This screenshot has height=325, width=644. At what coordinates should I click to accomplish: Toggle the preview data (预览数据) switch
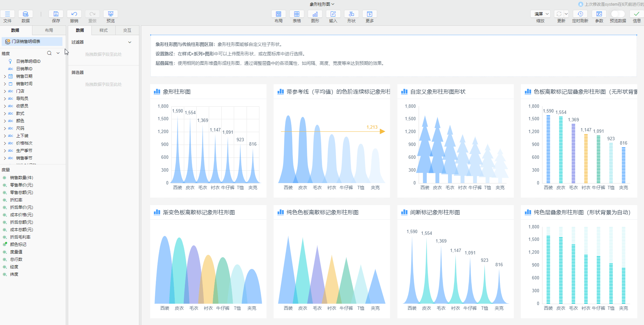coord(618,14)
